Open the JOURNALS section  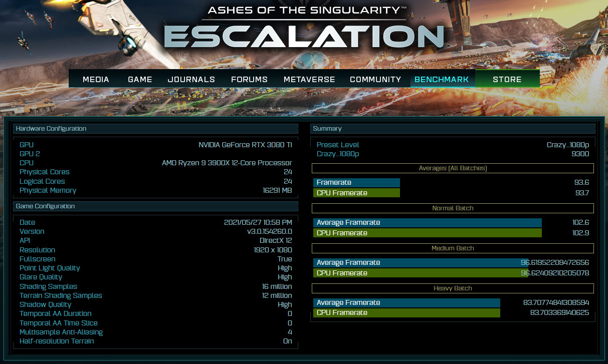(191, 79)
